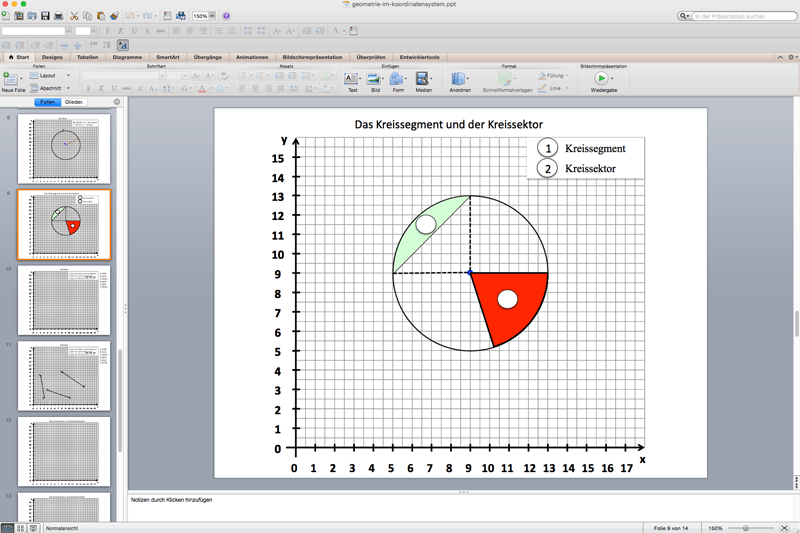Click the Format Painter brush icon
Image resolution: width=800 pixels, height=533 pixels.
[x=114, y=16]
